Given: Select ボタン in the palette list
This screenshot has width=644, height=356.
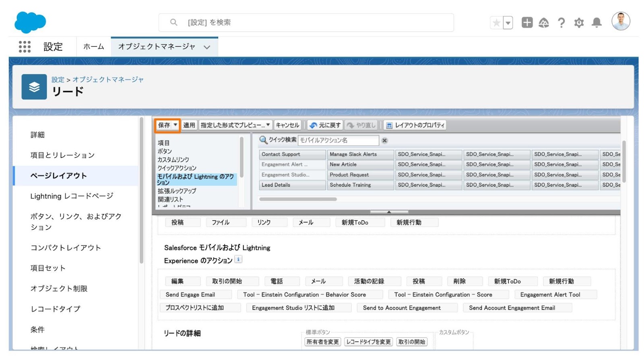Looking at the screenshot, I should [165, 151].
